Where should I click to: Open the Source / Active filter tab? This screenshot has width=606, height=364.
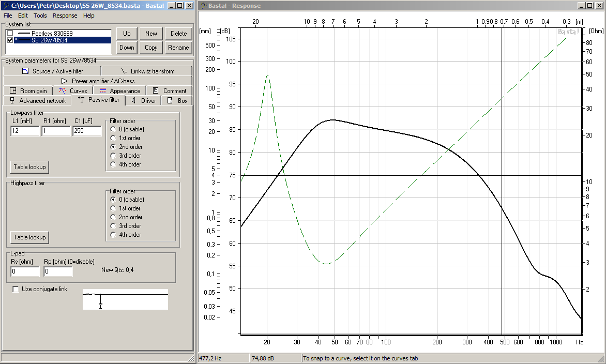52,71
